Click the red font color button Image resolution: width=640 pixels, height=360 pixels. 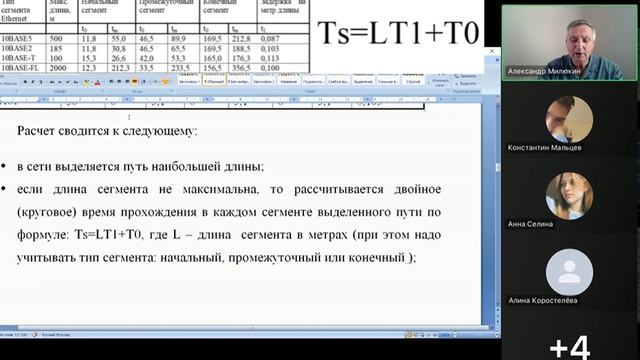point(97,82)
